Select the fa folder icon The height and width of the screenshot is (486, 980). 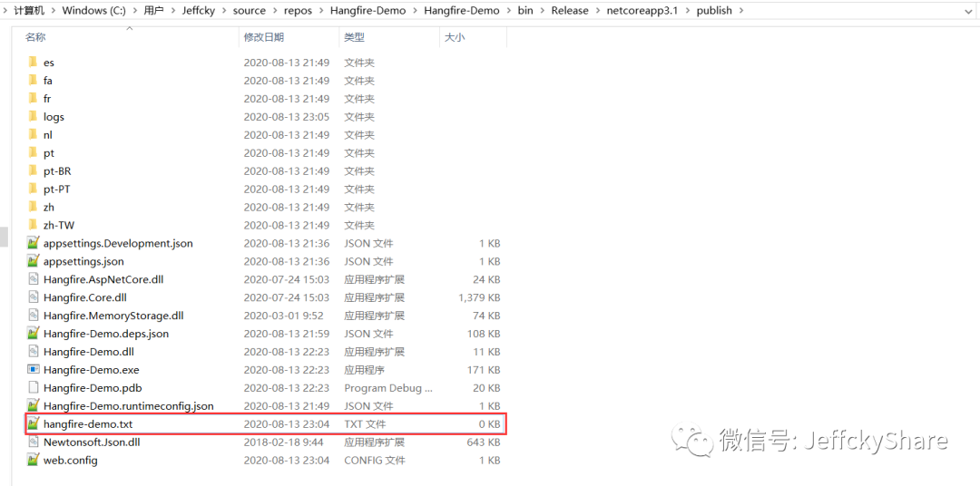[x=34, y=81]
